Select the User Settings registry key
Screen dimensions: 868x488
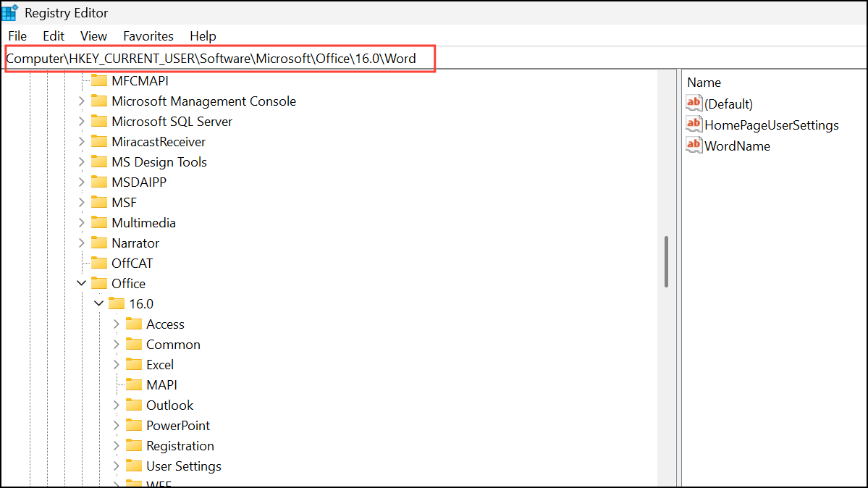tap(183, 466)
